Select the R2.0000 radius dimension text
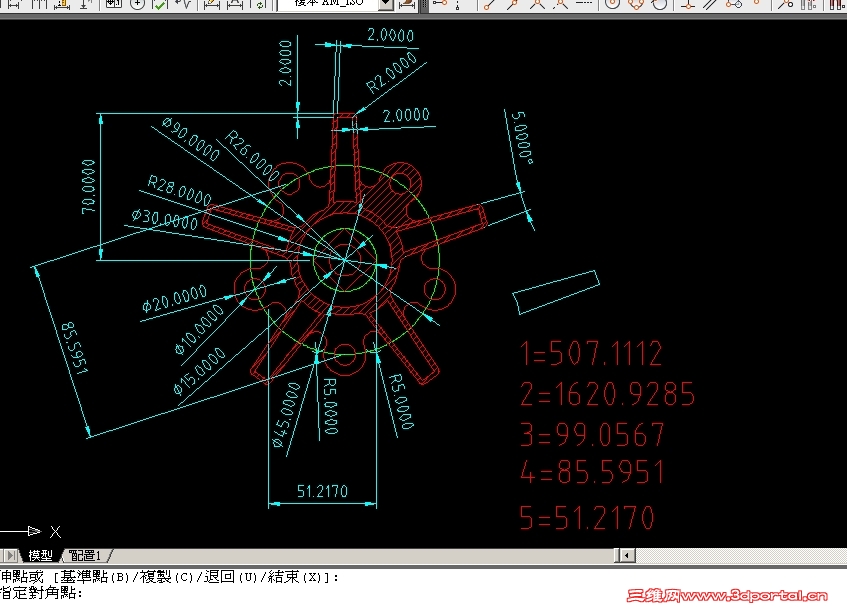This screenshot has width=847, height=609. point(392,73)
